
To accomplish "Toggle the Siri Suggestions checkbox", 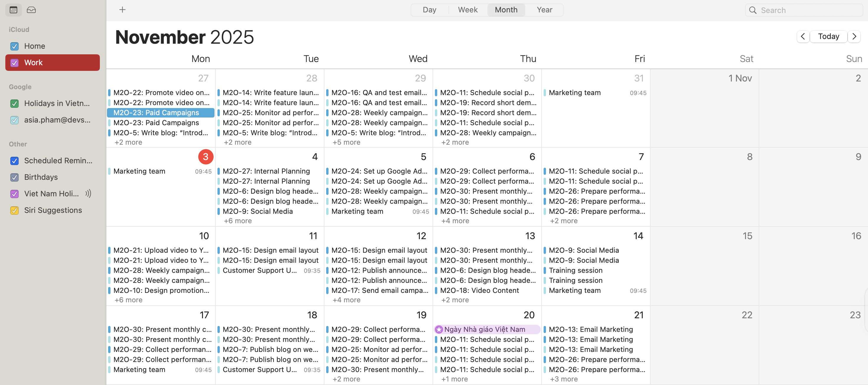I will click(14, 210).
